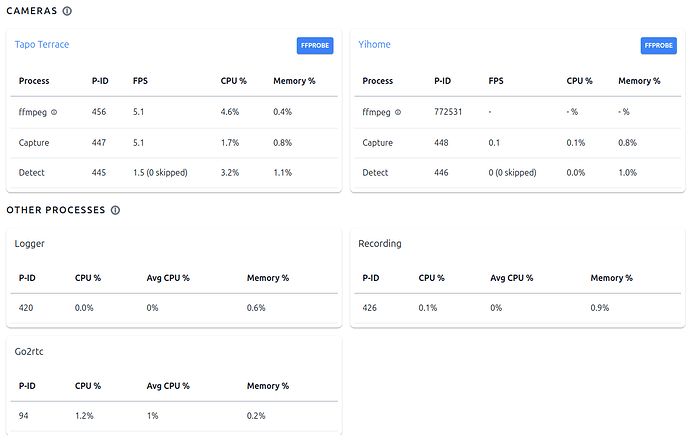Image resolution: width=690 pixels, height=435 pixels.
Task: Click the Logger P-ID value 420
Action: [27, 307]
